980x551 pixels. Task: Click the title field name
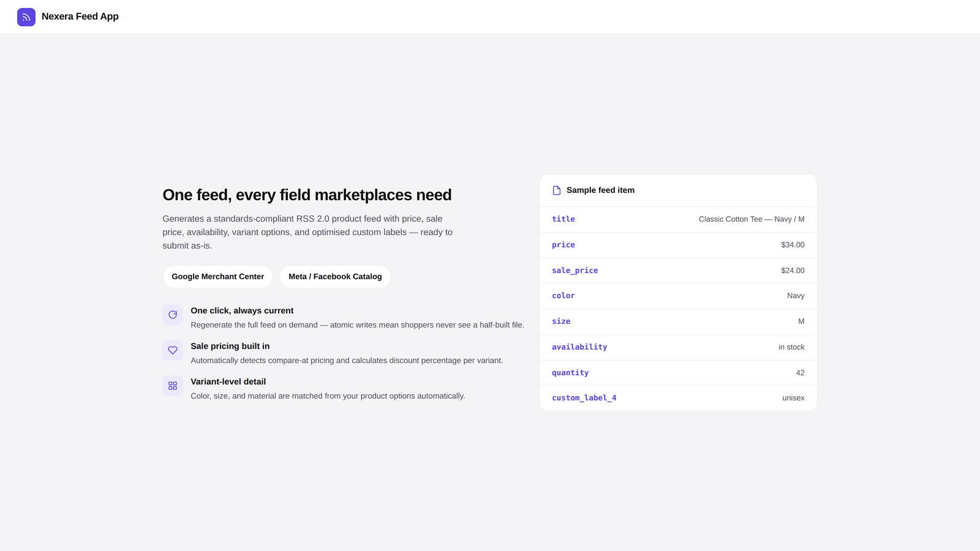tap(563, 219)
